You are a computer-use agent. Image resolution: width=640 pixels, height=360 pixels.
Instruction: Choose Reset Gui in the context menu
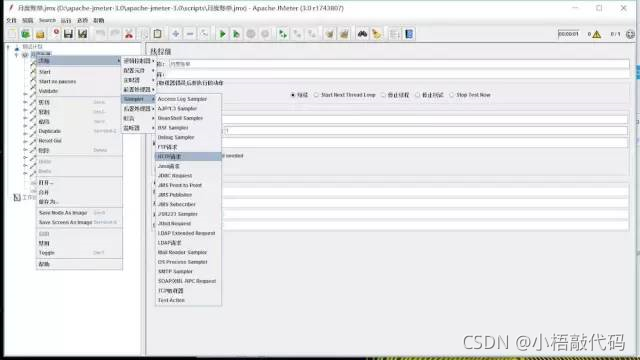(79, 141)
